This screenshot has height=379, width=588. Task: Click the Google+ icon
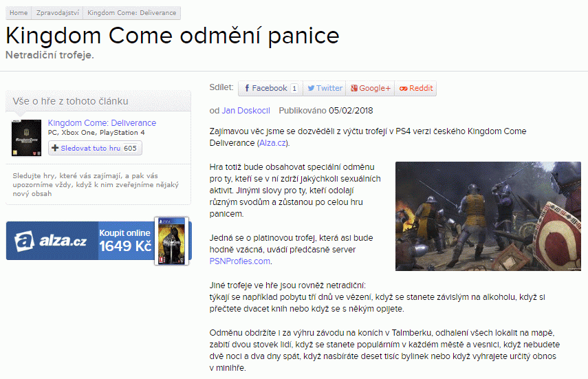click(354, 88)
